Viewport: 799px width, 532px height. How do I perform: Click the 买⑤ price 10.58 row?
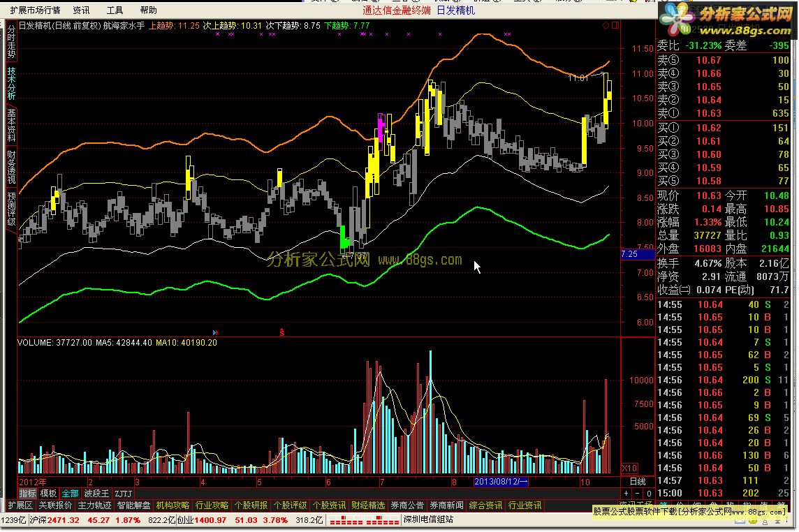coord(723,181)
